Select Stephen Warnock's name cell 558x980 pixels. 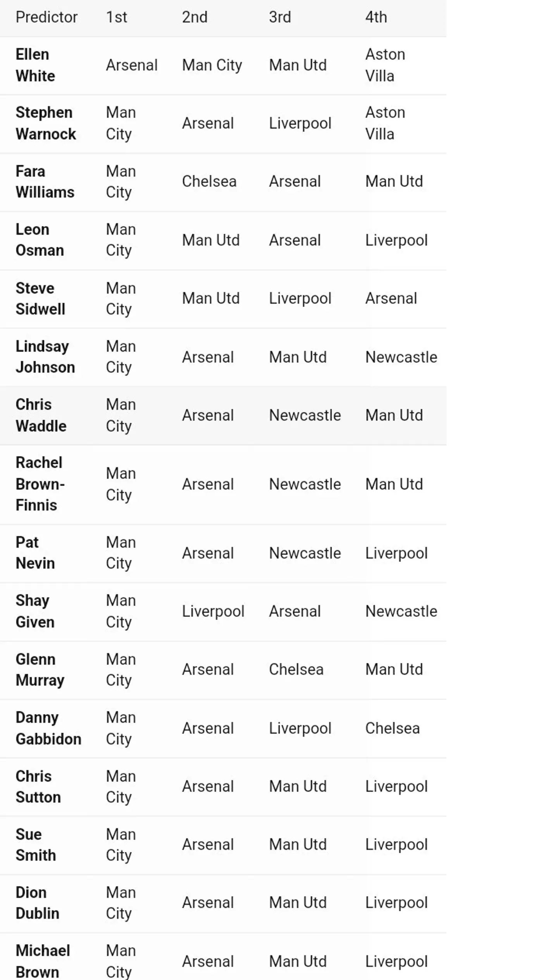pos(46,124)
